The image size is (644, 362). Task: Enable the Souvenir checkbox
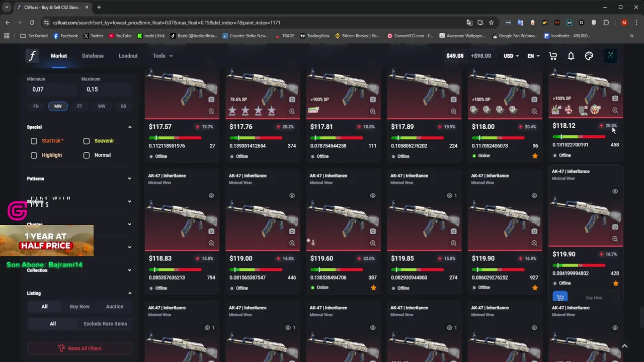point(87,141)
